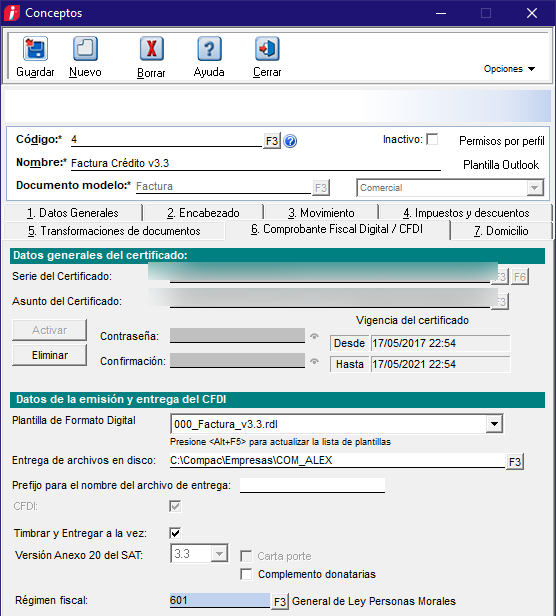This screenshot has width=556, height=616.
Task: Create a new concept with Nuevo icon
Action: (85, 49)
